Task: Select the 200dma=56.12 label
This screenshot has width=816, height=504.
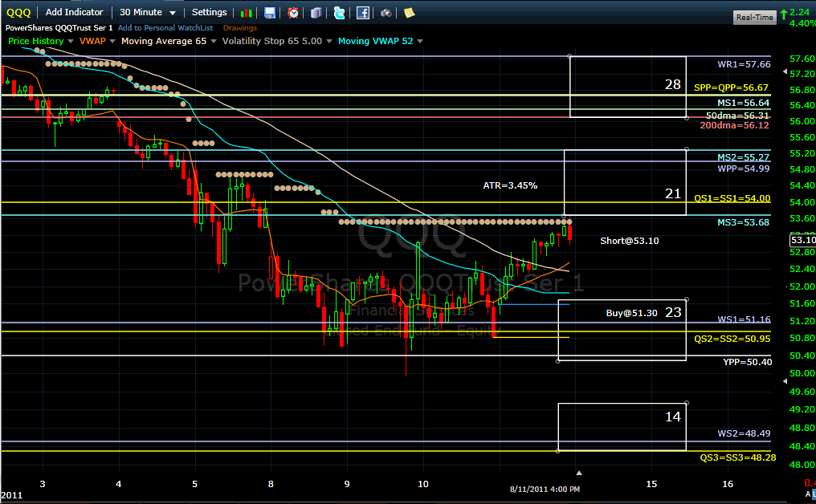Action: click(x=734, y=125)
